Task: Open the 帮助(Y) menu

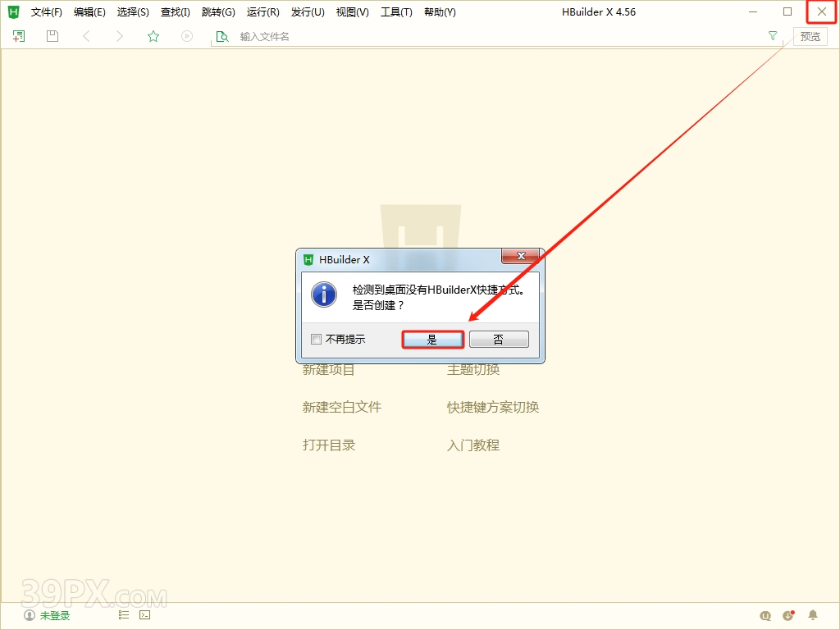Action: click(x=440, y=12)
